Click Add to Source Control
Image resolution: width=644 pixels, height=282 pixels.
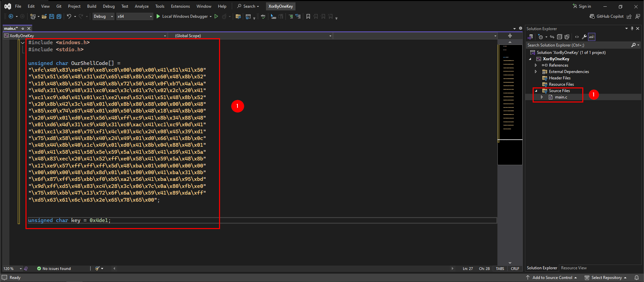pos(551,278)
